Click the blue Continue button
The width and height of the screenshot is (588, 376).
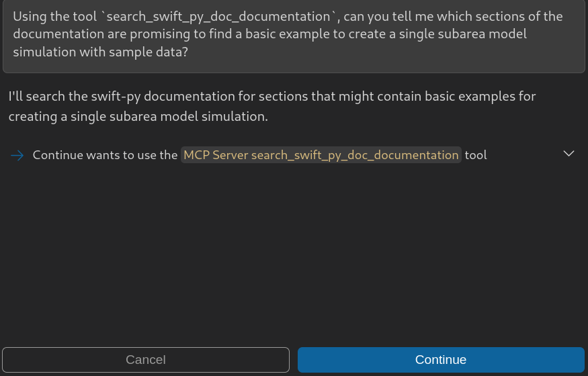click(441, 359)
